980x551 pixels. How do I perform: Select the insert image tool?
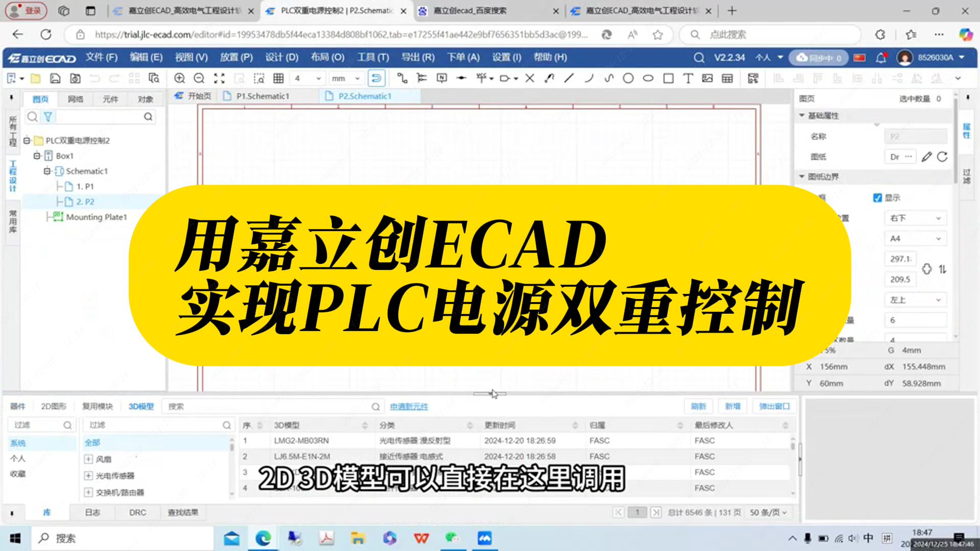tap(707, 78)
